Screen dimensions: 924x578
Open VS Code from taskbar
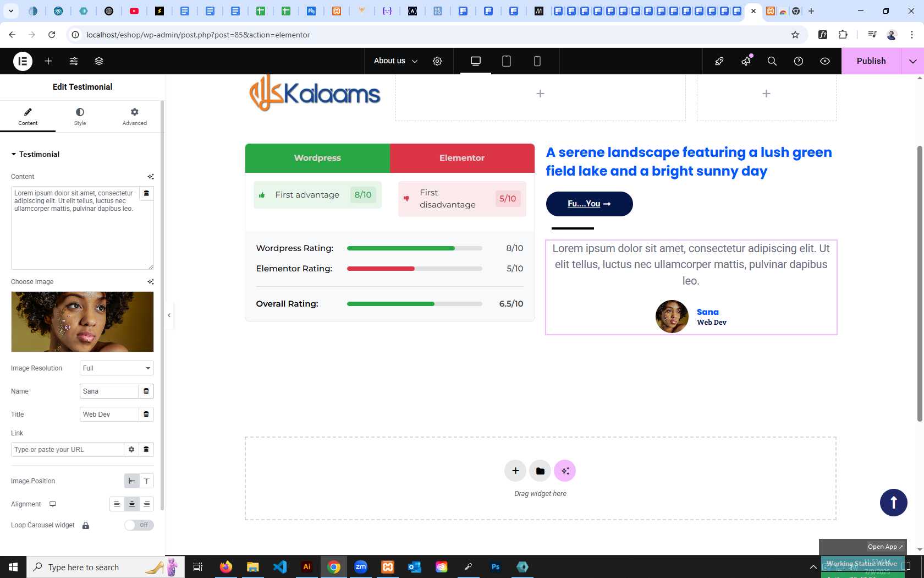280,567
